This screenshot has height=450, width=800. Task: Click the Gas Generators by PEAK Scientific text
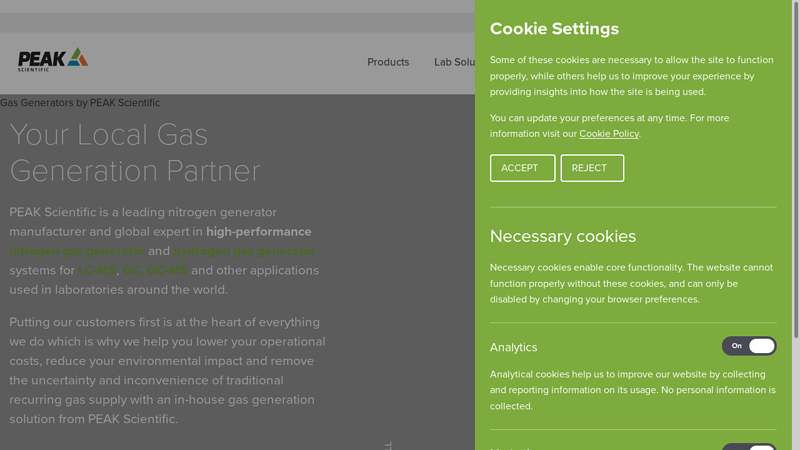pyautogui.click(x=80, y=103)
